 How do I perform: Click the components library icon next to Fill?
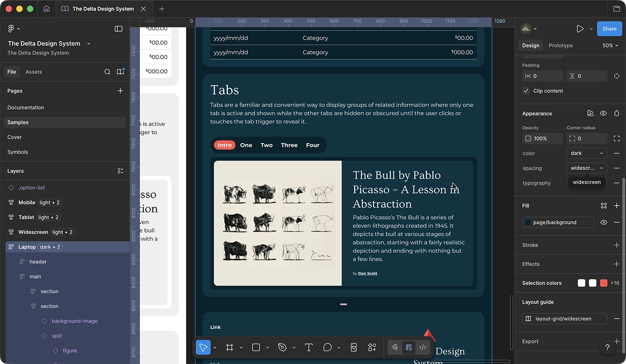click(604, 205)
